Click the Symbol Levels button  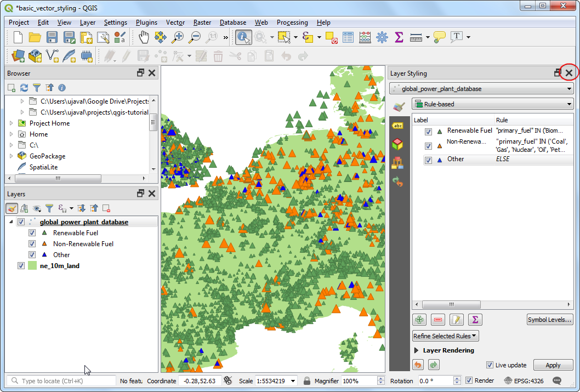tap(549, 320)
